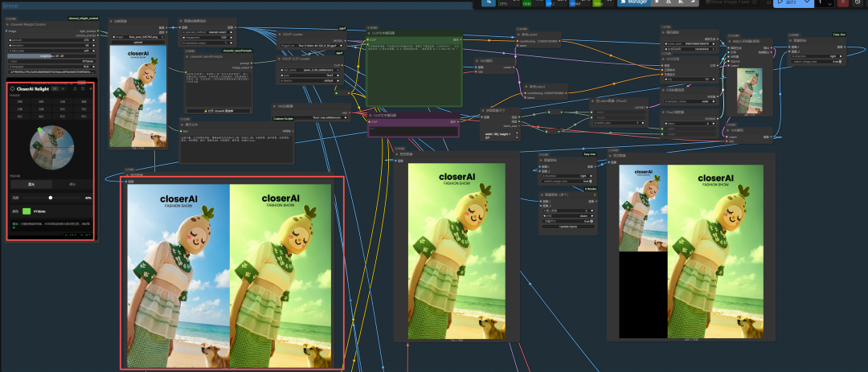Collapse the VAE loader node dot
The height and width of the screenshot is (372, 868).
(274, 106)
